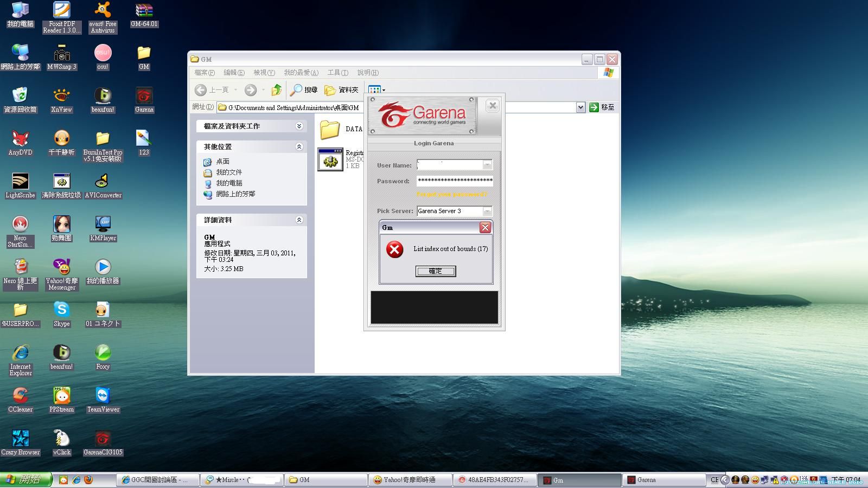Click the folder up-one-level toolbar icon

[277, 90]
